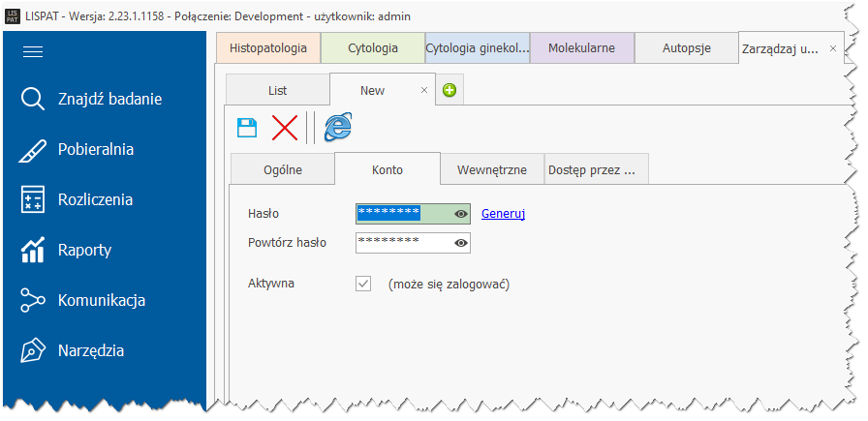The image size is (868, 421).
Task: Click the red X delete icon
Action: coord(285,127)
